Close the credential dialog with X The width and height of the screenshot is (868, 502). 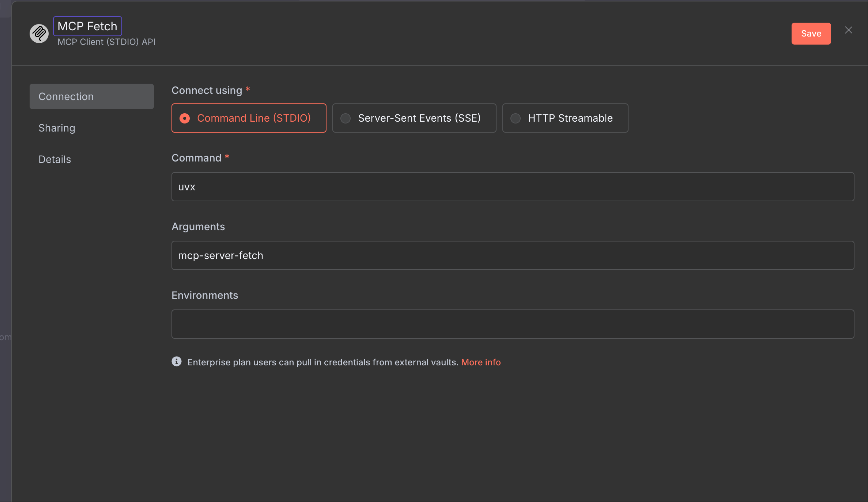(x=848, y=30)
